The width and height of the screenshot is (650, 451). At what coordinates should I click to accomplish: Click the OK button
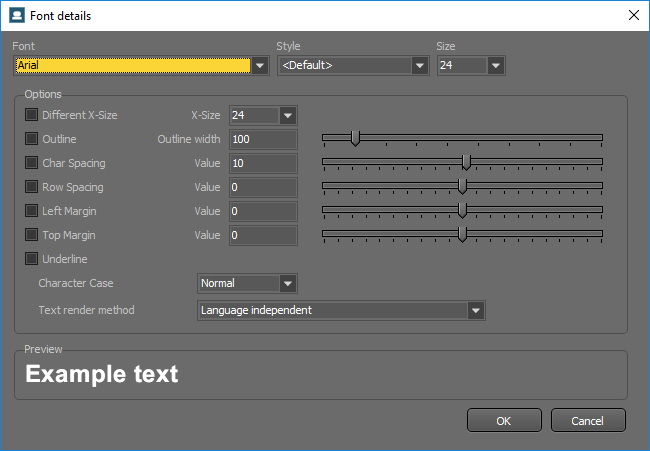coord(504,421)
